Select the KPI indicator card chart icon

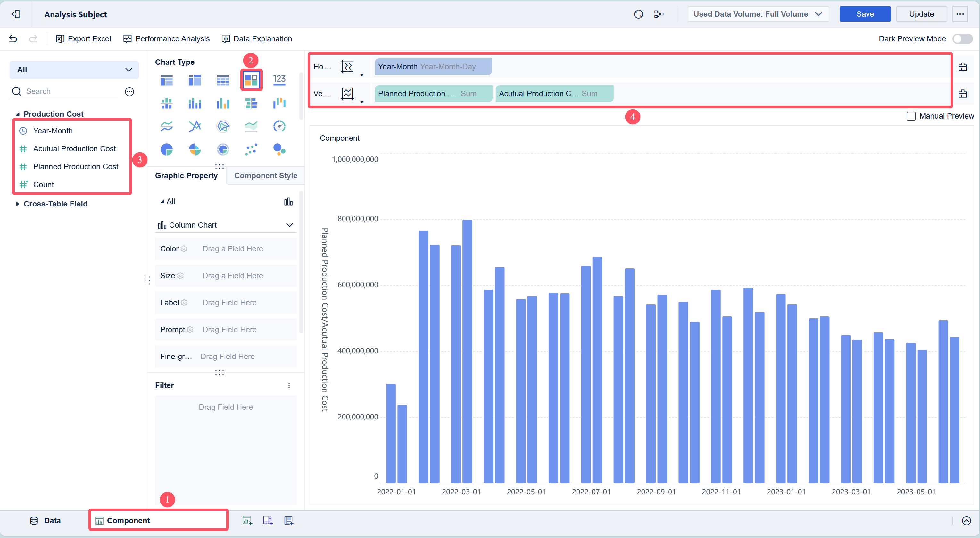[279, 80]
